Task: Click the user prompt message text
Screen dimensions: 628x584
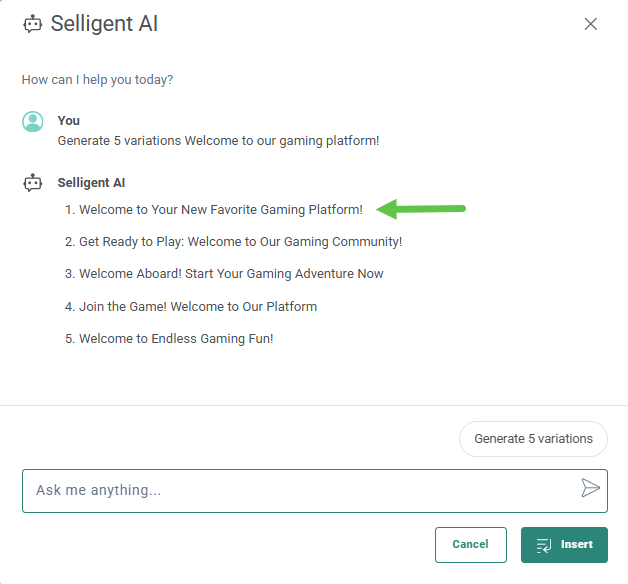Action: tap(218, 141)
